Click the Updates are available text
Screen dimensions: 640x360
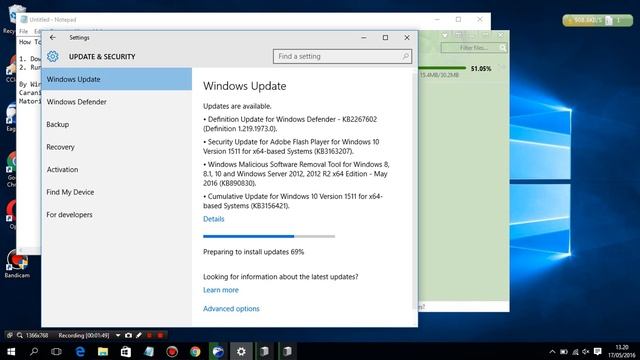[x=237, y=106]
